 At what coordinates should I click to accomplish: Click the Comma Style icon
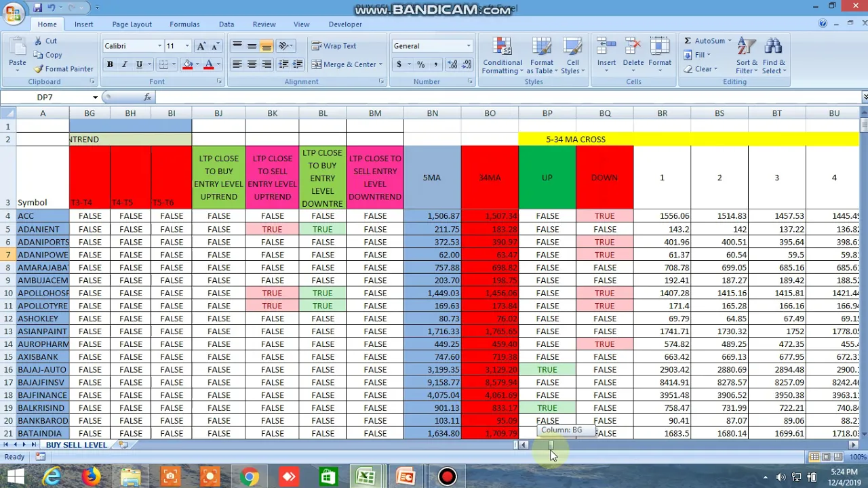[435, 64]
